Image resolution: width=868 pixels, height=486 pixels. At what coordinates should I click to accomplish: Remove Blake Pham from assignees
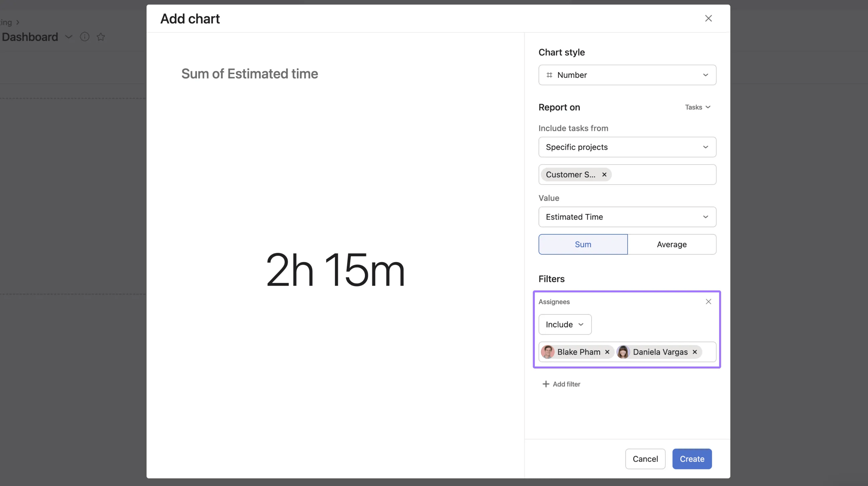pos(607,351)
